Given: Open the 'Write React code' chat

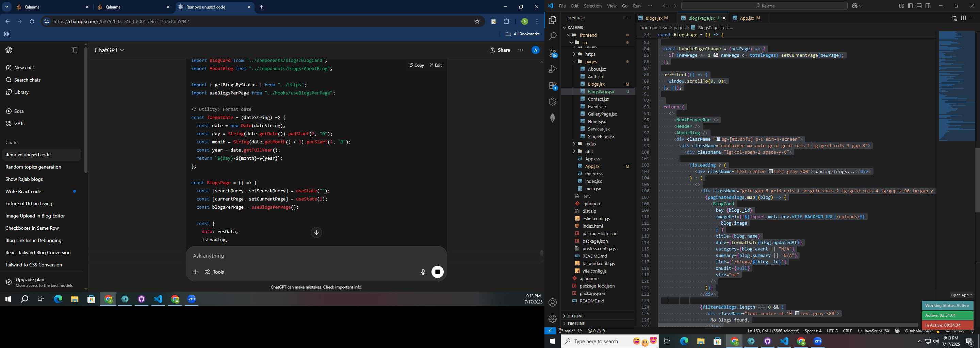Looking at the screenshot, I should (x=41, y=191).
